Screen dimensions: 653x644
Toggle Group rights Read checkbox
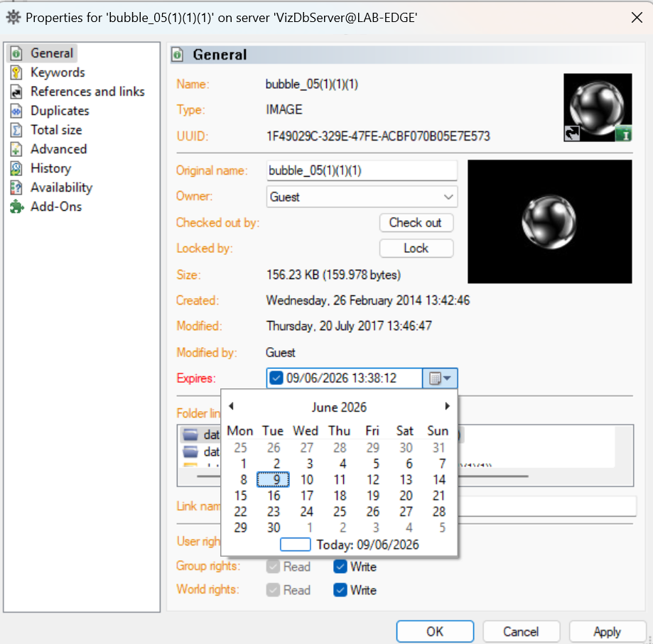[273, 567]
